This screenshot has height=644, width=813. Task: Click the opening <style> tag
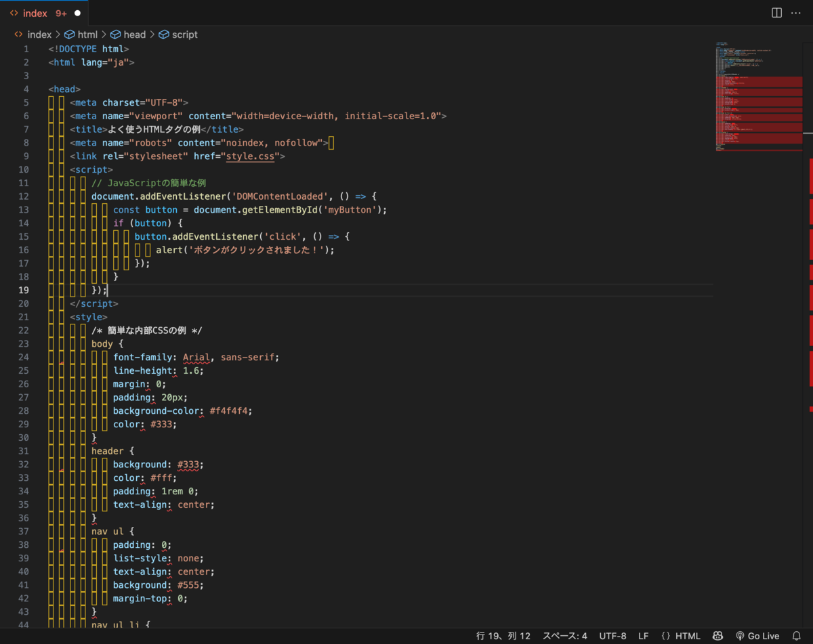point(89,317)
